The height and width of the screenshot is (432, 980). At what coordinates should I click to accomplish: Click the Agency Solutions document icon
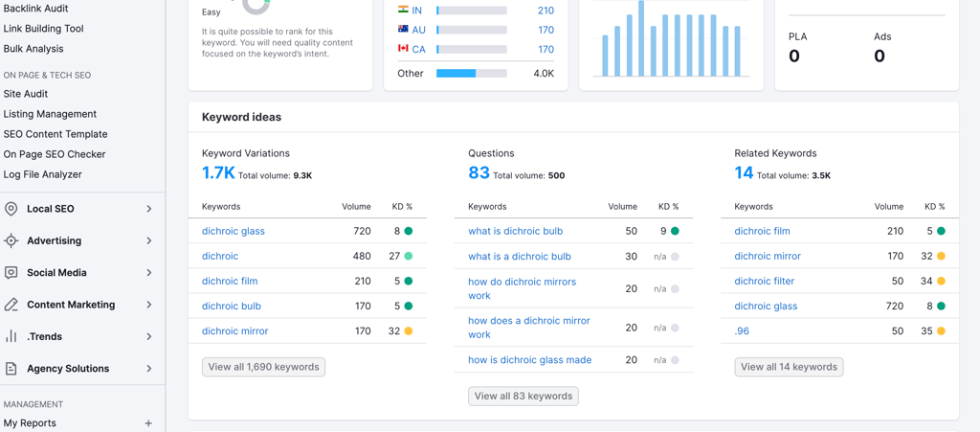point(11,368)
